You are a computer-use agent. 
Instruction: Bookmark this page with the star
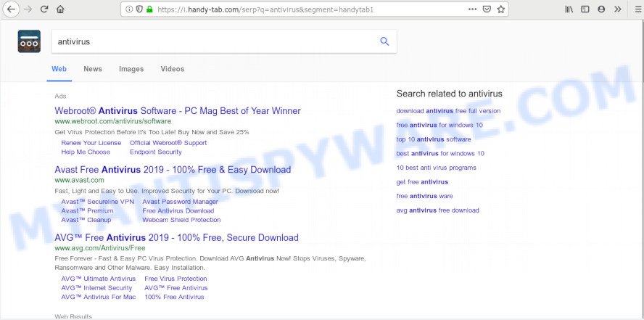(x=500, y=9)
